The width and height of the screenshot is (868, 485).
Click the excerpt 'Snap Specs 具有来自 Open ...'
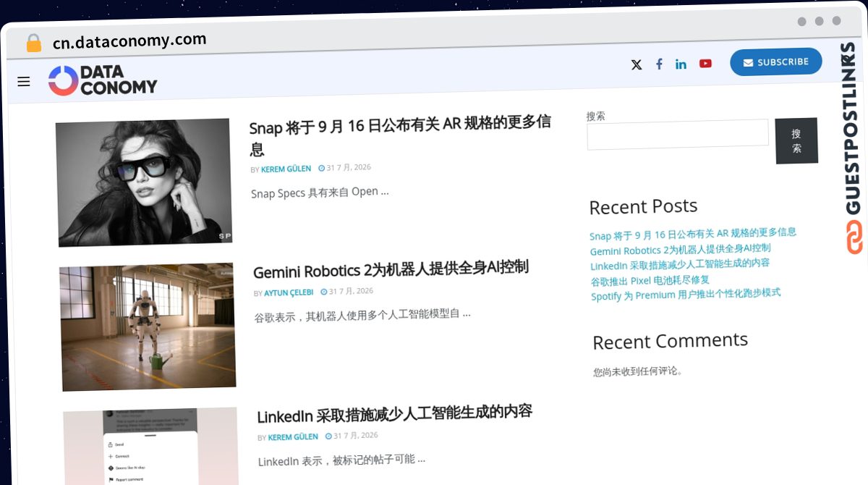point(320,193)
